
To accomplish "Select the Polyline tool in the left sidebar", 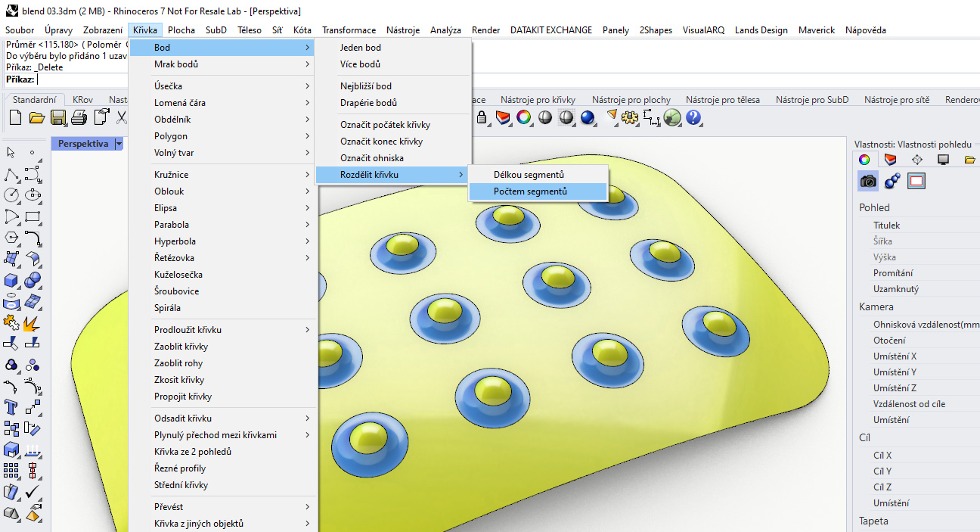I will click(x=11, y=175).
